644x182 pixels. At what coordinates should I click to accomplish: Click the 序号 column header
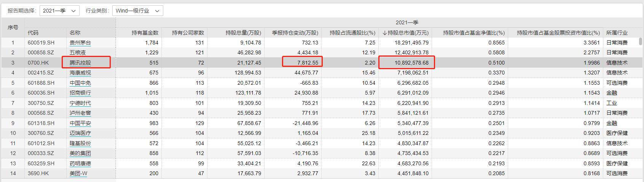[x=13, y=27]
